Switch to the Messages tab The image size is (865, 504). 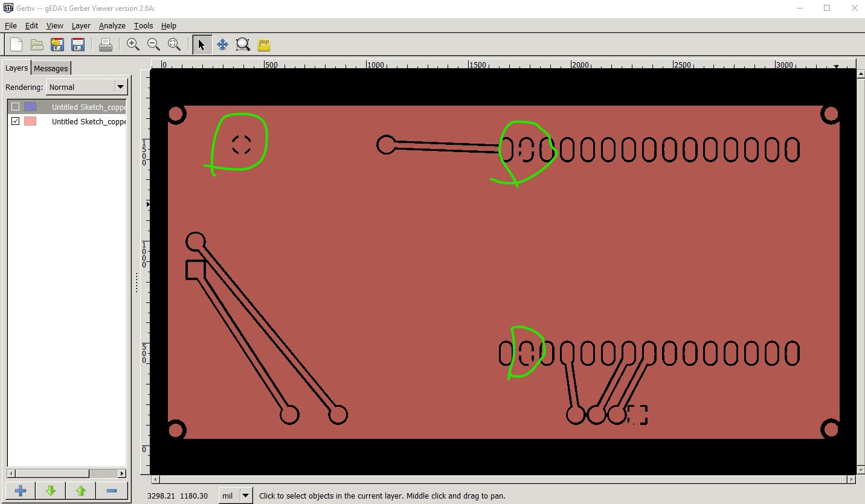click(51, 68)
